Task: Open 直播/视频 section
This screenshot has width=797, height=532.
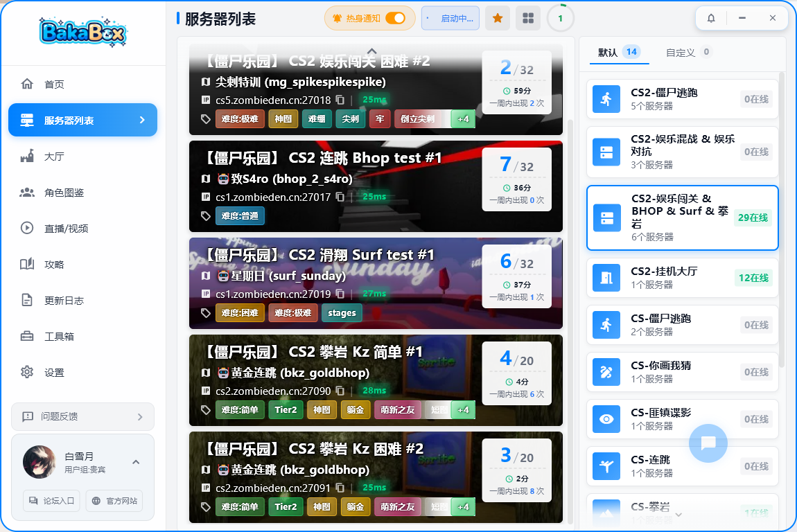Action: [x=82, y=229]
